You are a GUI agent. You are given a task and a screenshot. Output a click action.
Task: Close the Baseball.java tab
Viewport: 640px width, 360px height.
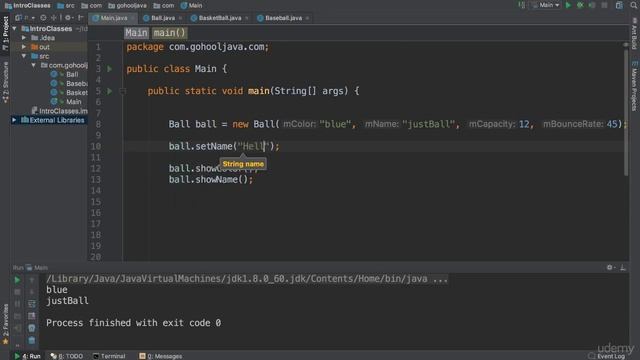(307, 18)
